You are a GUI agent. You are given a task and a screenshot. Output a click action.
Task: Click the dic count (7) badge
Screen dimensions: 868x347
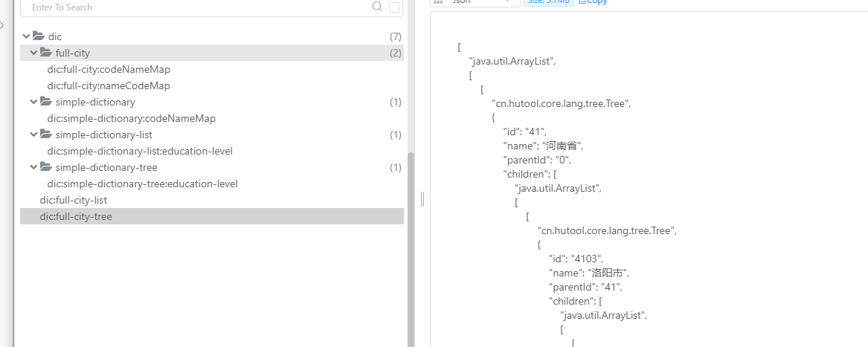(395, 36)
